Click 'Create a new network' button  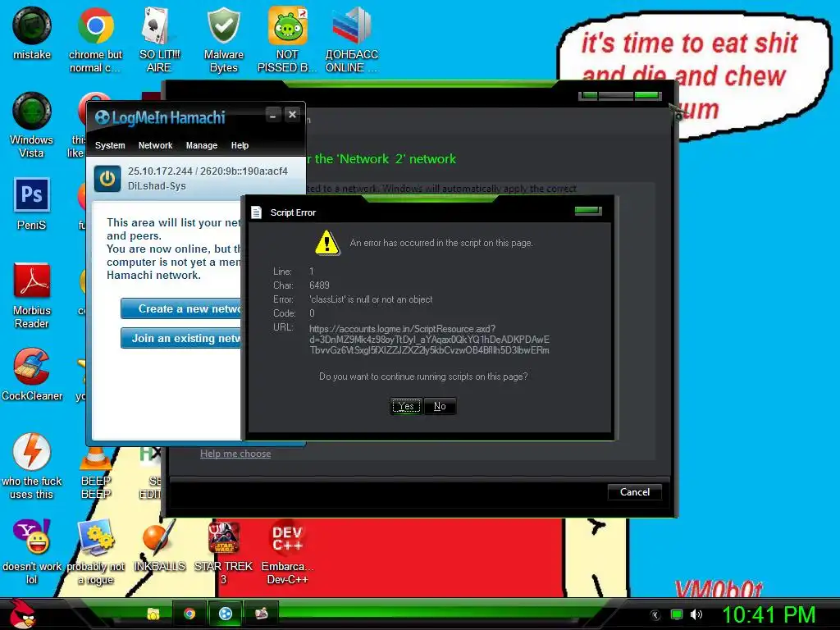(181, 308)
